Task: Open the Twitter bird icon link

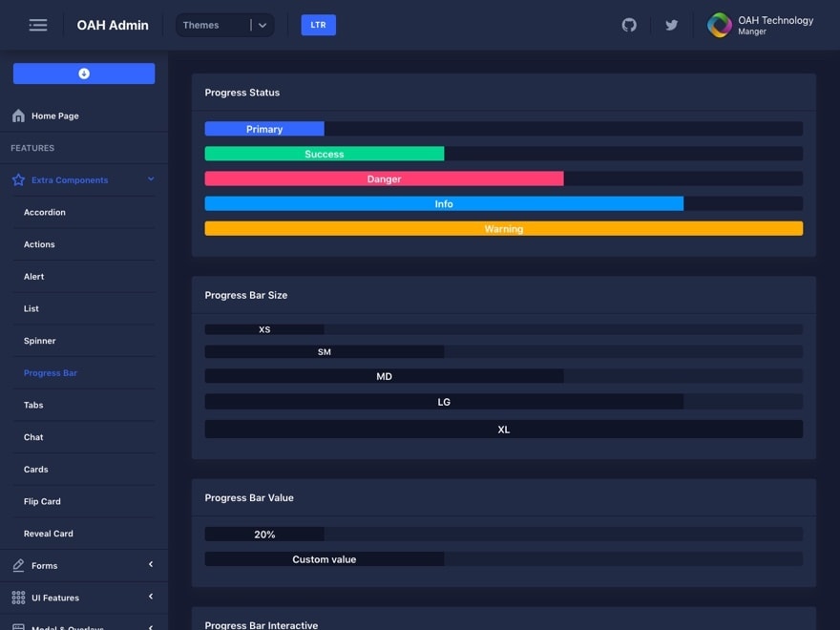Action: coord(671,25)
